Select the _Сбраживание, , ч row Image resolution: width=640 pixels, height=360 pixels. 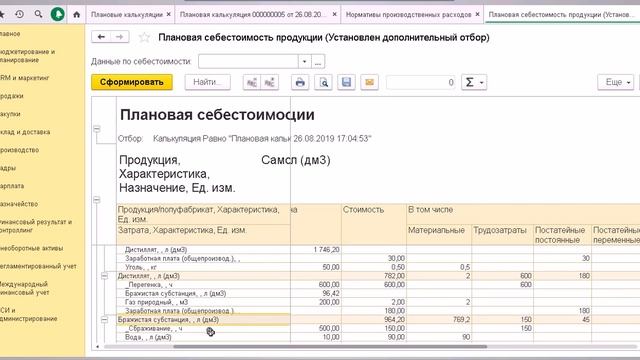point(153,328)
